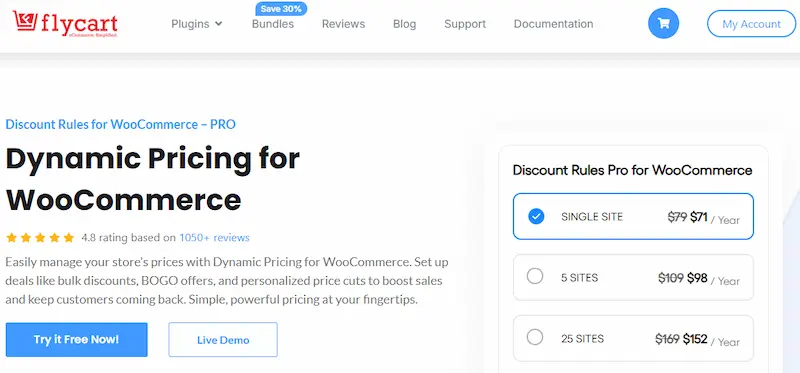
Task: Click Discount Rules for WooCommerce – PRO link
Action: [120, 124]
